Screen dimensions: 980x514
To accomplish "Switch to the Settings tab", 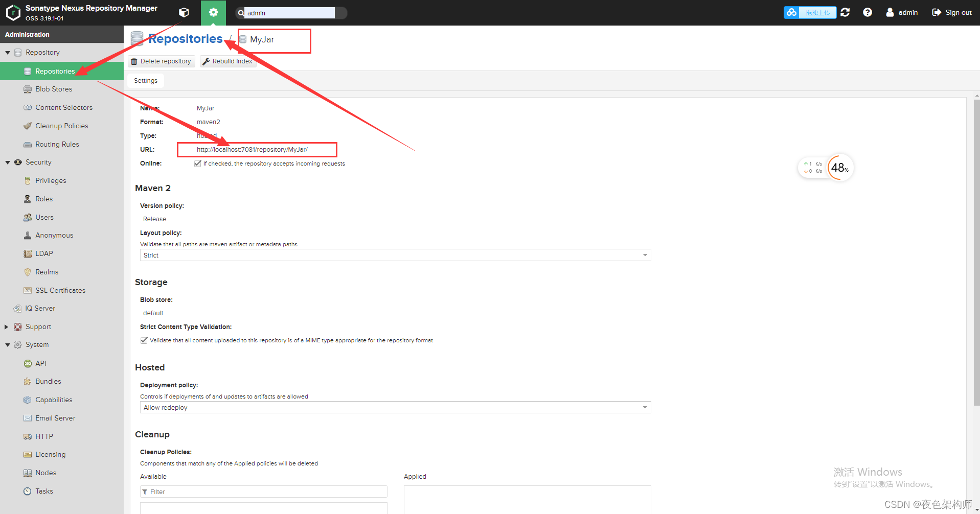I will pos(146,81).
